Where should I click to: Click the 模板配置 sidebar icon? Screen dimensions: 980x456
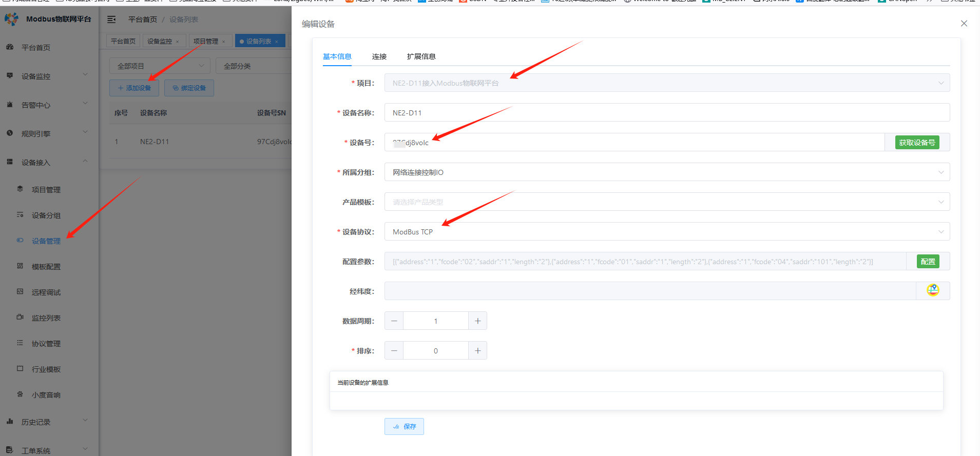pos(20,266)
